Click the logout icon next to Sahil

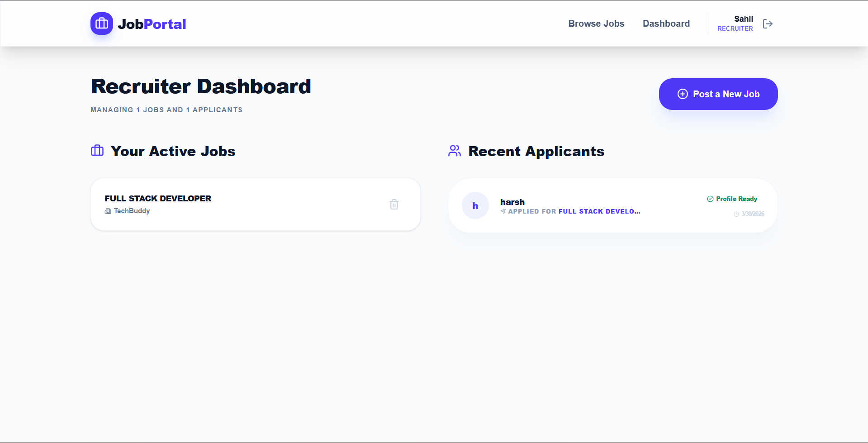point(768,24)
